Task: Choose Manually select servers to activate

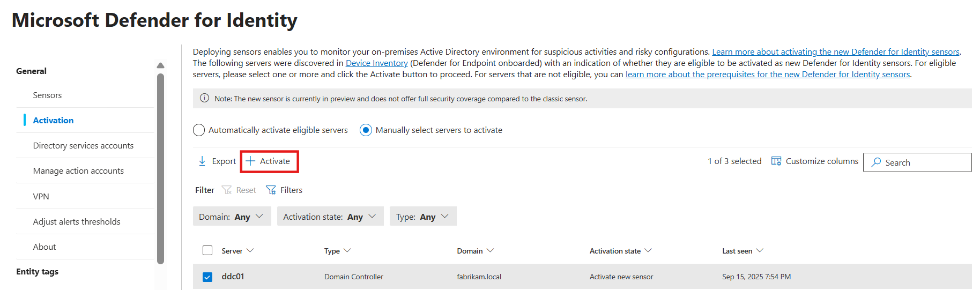Action: [366, 130]
